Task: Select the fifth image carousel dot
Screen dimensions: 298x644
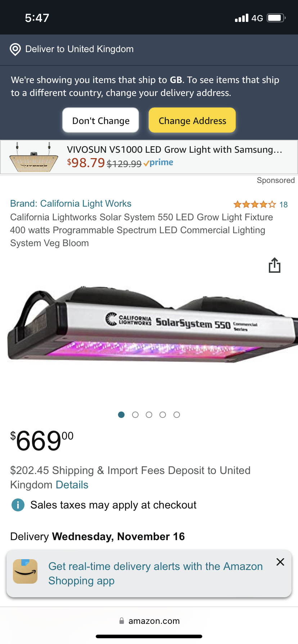Action: pyautogui.click(x=177, y=415)
